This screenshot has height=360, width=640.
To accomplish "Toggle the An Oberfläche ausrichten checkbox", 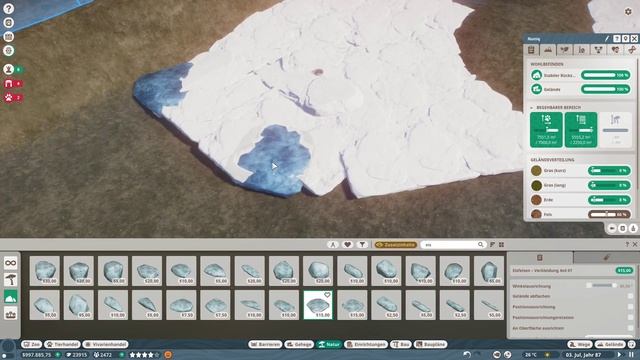I will click(x=631, y=328).
